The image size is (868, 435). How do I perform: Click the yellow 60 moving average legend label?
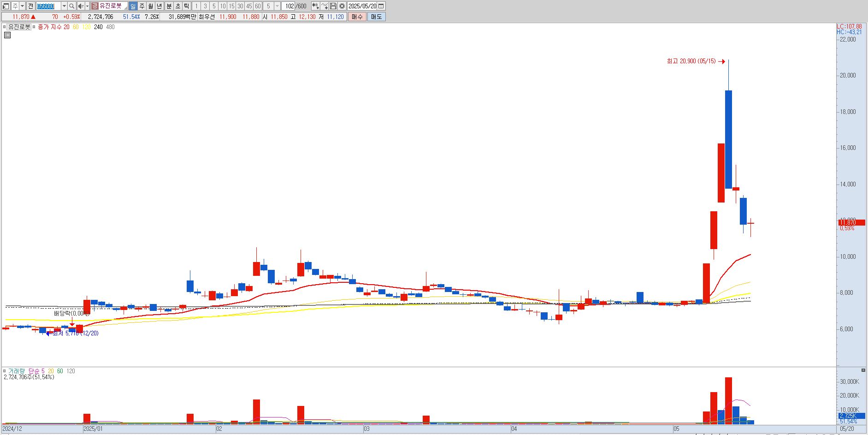(76, 27)
